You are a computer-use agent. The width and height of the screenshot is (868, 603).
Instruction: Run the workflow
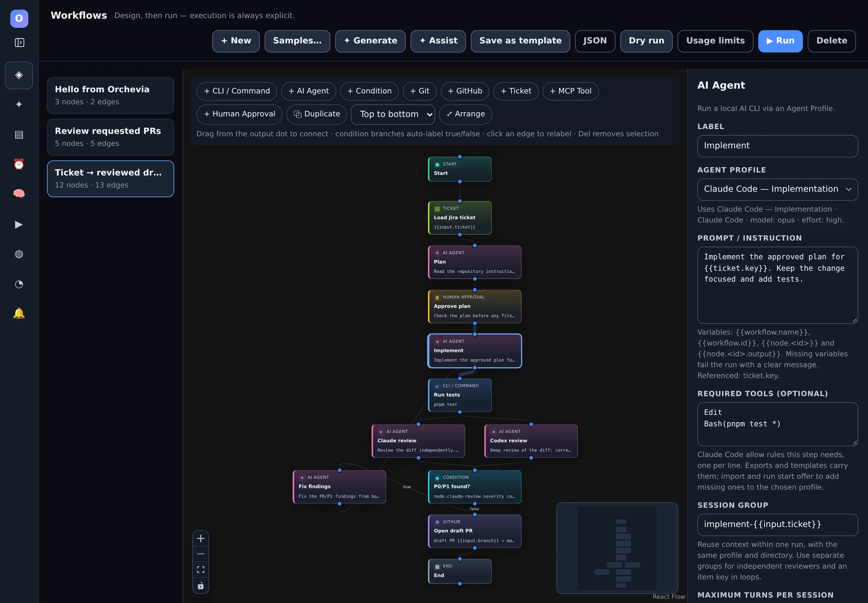(780, 41)
